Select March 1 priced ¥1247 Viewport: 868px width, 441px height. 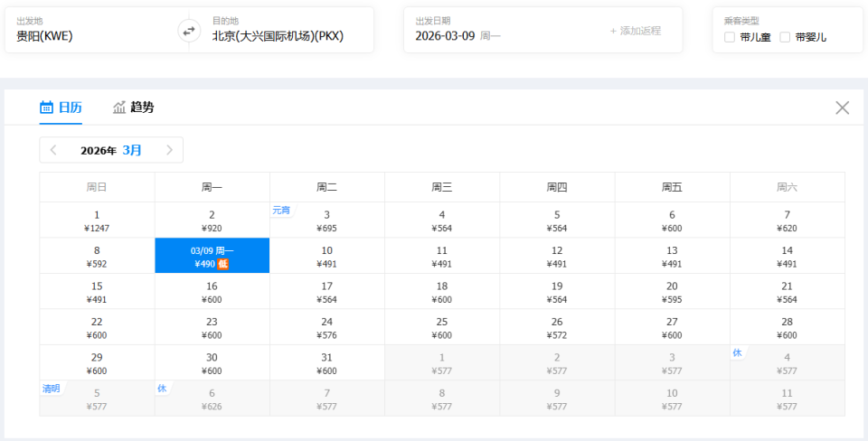click(x=97, y=220)
